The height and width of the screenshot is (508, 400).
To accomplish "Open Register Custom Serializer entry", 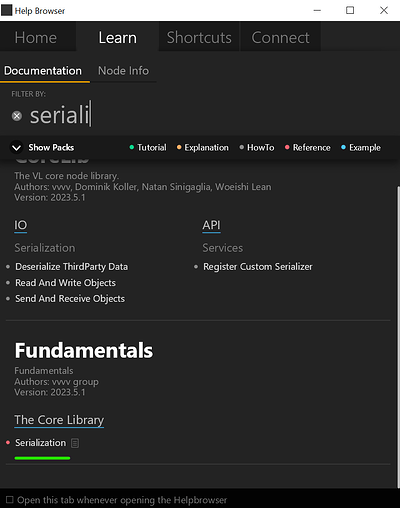I will tap(258, 267).
